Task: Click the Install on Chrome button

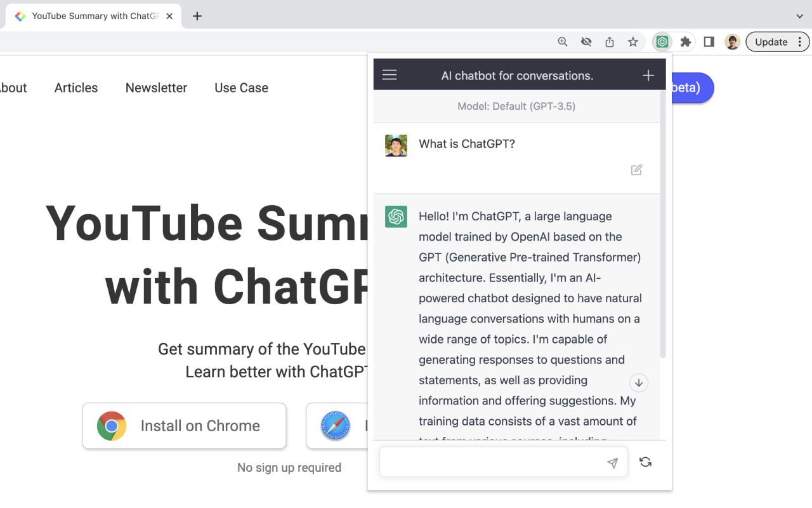Action: tap(184, 425)
